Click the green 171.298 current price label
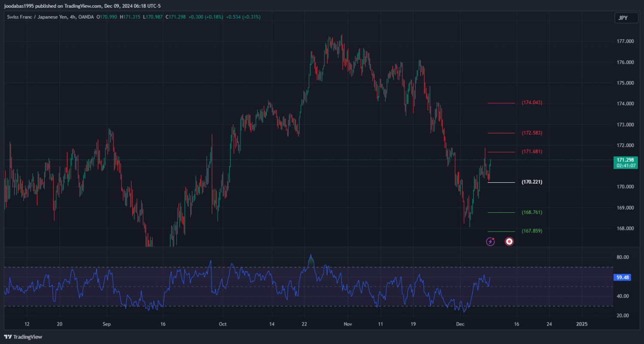Screen dimensions: 644x344 625,160
